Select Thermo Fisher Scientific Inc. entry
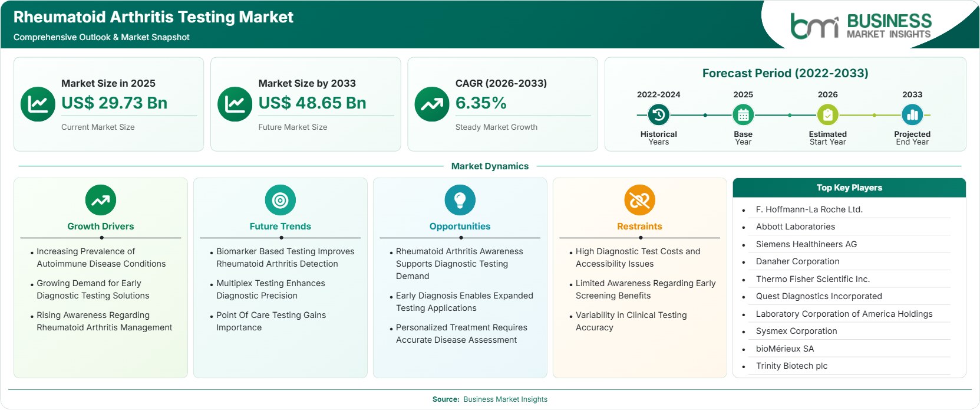Screen dimensions: 980x410 point(813,279)
